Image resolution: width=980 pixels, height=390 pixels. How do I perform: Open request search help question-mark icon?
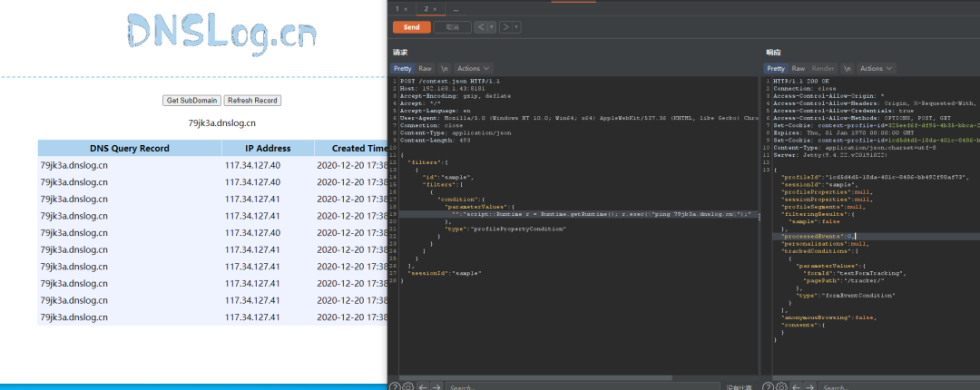[395, 386]
